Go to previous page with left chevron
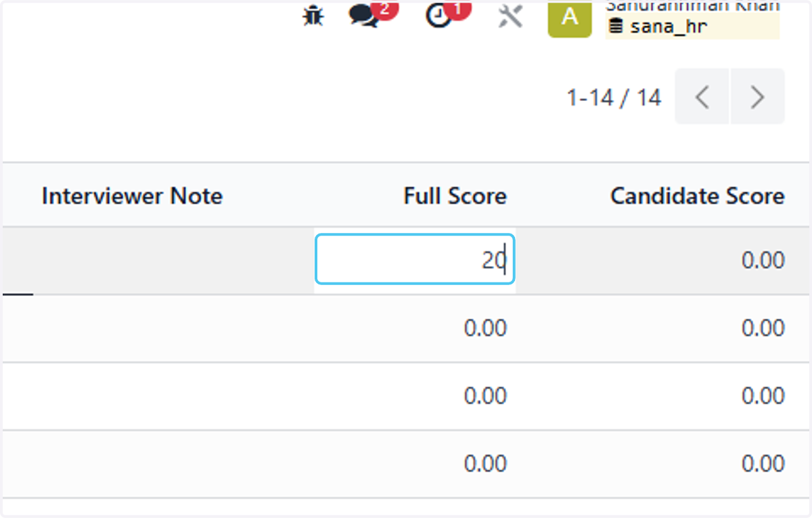 (702, 97)
